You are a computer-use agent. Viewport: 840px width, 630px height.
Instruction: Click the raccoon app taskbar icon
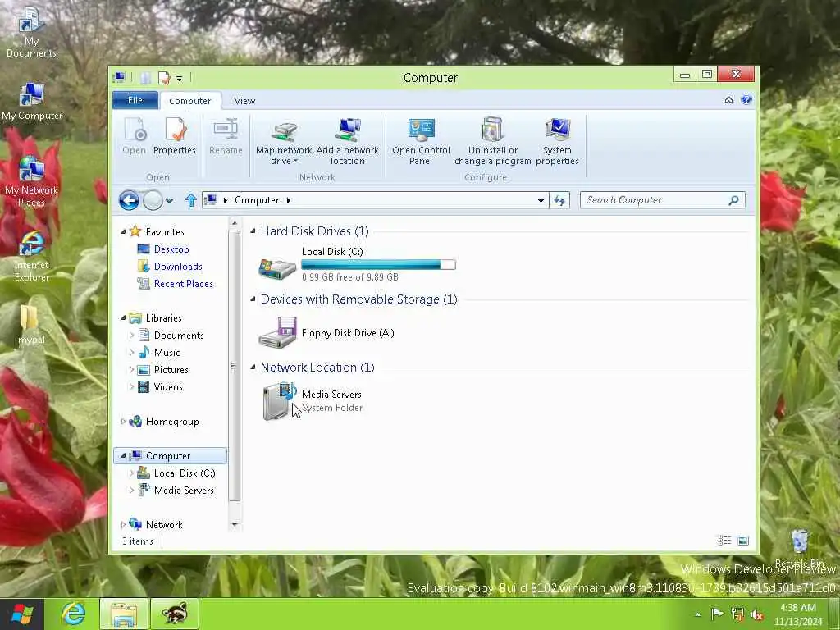click(x=175, y=614)
